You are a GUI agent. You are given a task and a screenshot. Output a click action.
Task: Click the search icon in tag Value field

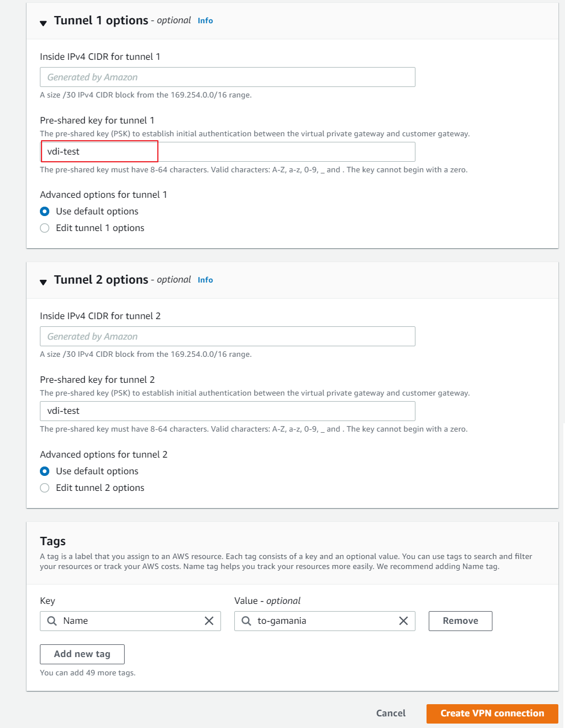246,621
